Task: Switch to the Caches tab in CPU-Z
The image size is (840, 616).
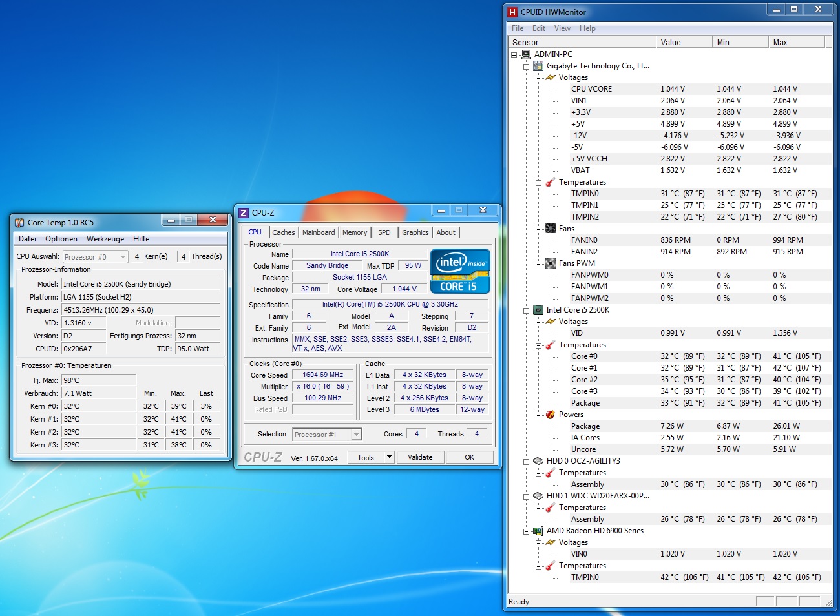Action: 283,232
